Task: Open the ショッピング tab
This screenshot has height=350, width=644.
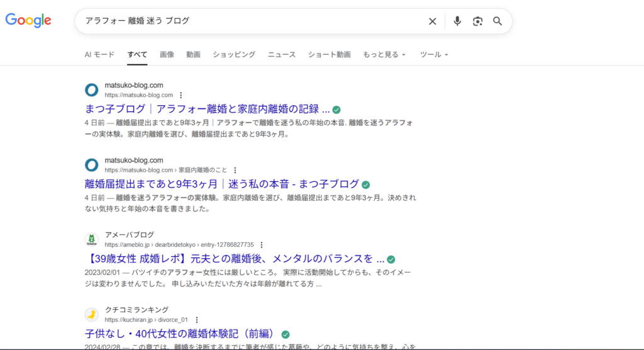Action: (234, 54)
